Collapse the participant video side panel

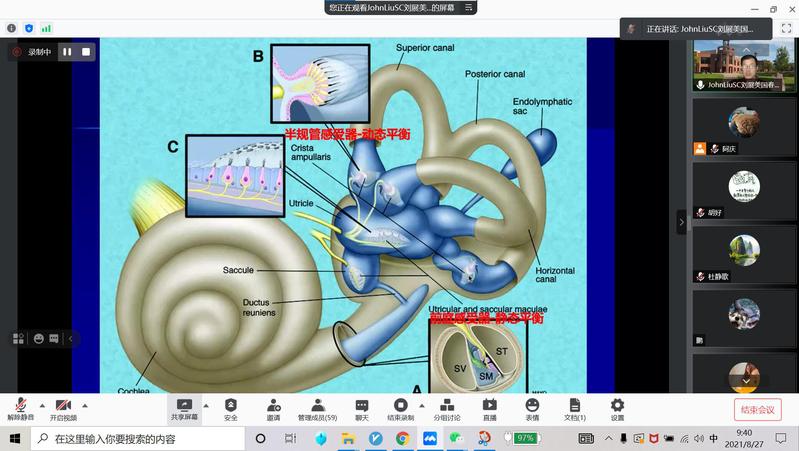click(x=682, y=222)
